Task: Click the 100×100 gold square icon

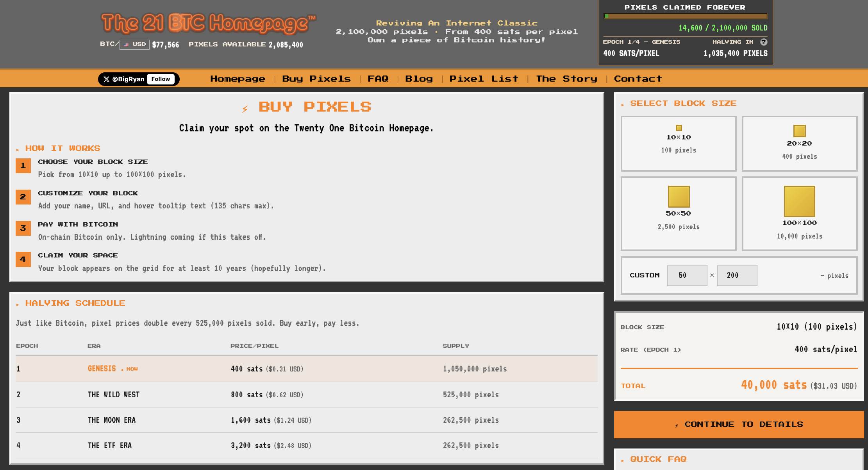Action: 799,201
